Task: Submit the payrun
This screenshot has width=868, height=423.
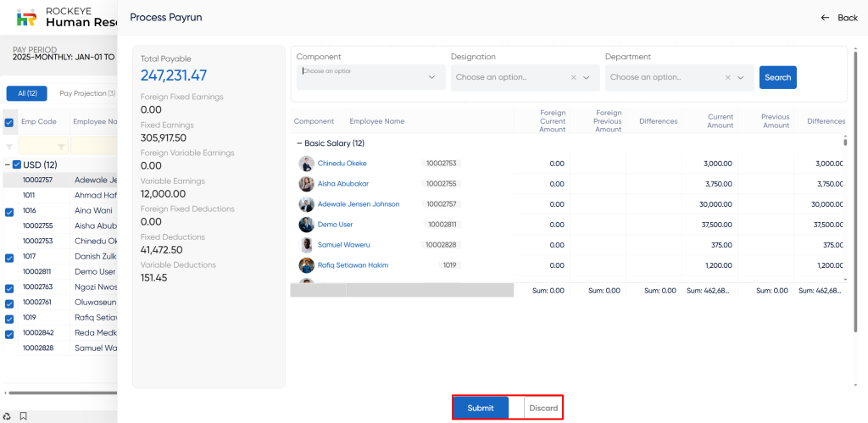Action: point(480,408)
